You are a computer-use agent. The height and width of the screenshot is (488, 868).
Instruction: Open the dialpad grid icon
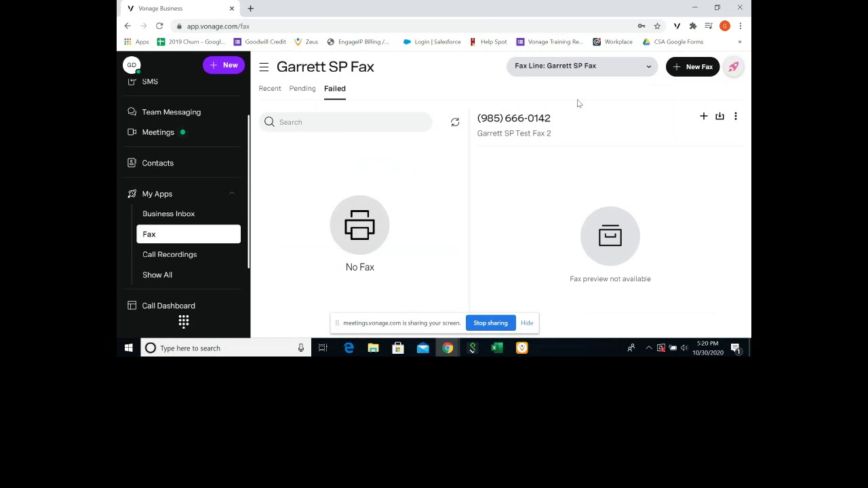(x=184, y=321)
